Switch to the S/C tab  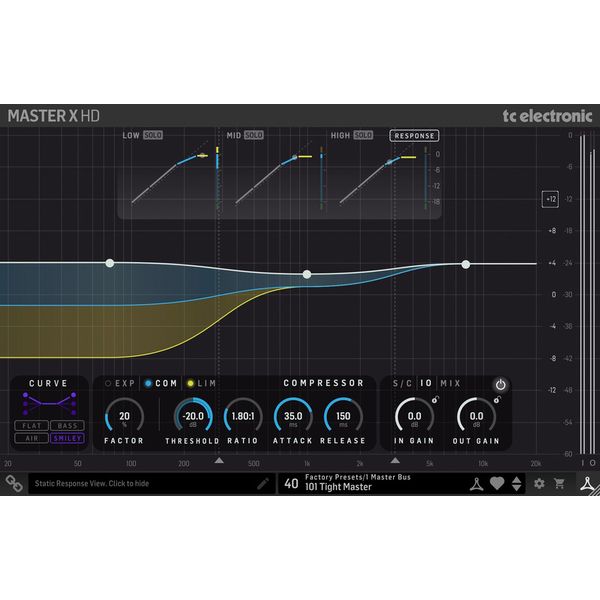(402, 383)
